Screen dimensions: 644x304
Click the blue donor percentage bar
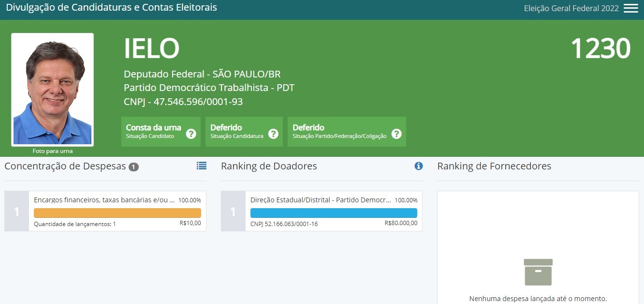click(334, 213)
